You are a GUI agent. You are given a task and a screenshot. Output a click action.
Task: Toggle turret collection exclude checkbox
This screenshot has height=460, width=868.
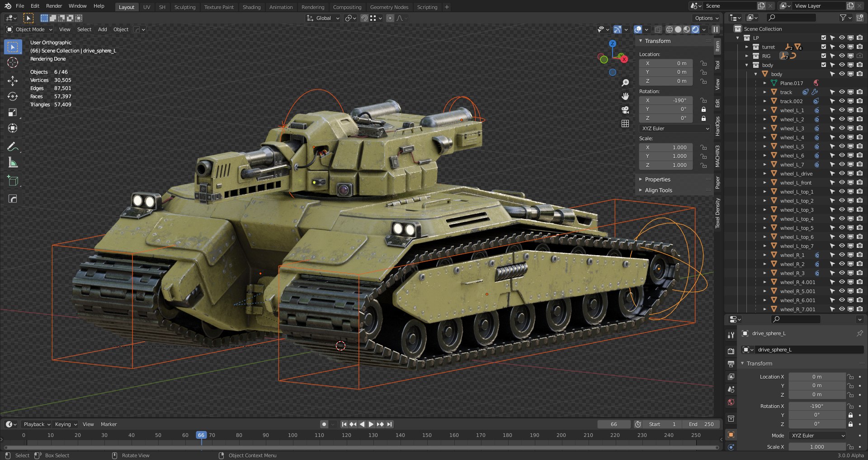pos(824,47)
